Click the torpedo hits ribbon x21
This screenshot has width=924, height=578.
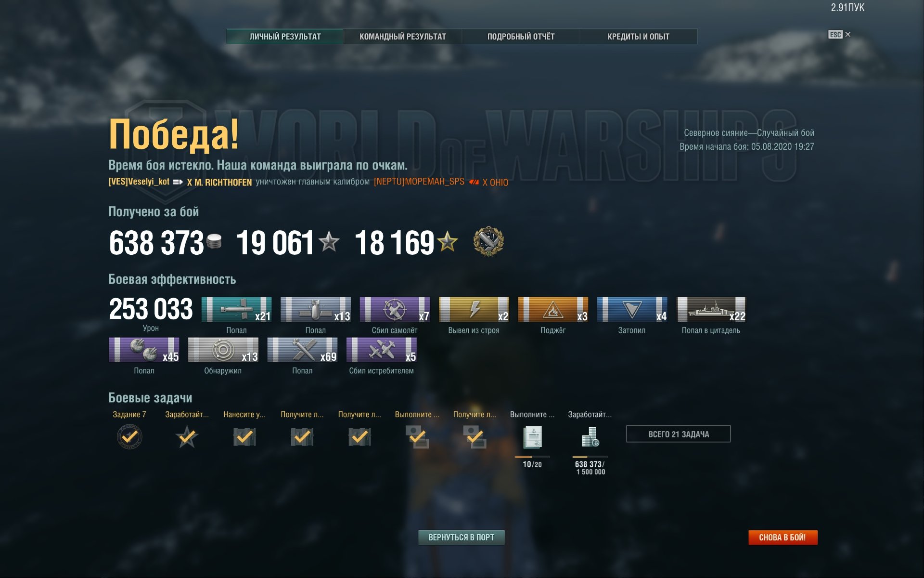pos(236,309)
